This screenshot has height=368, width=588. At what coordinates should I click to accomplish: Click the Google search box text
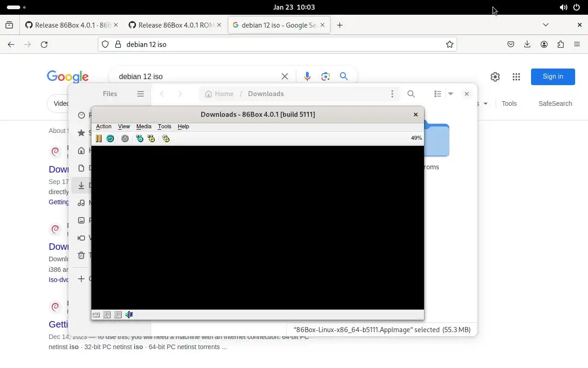[141, 77]
